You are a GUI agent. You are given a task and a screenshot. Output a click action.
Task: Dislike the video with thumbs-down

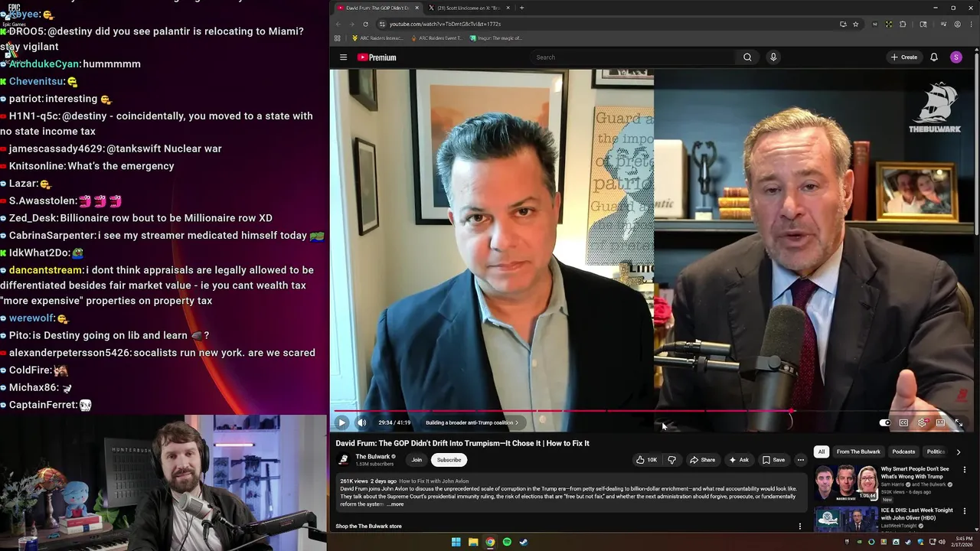[671, 460]
